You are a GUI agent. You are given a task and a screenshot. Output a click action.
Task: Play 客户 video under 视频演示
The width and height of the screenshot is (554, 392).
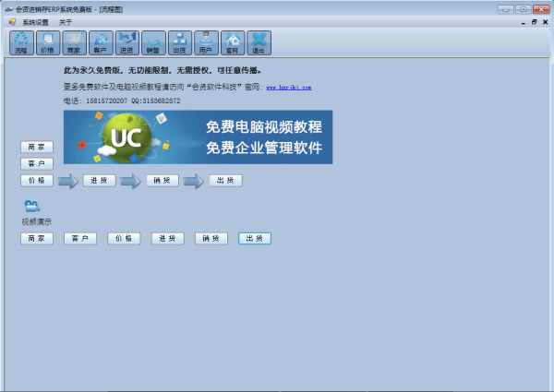pyautogui.click(x=80, y=239)
